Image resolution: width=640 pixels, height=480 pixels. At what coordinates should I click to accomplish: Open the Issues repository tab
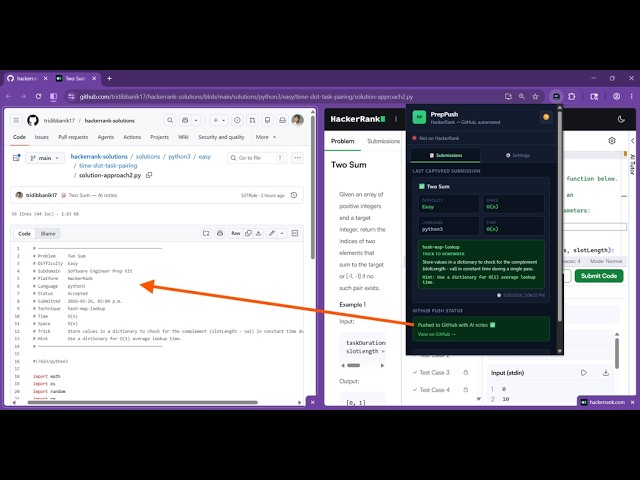(x=42, y=137)
